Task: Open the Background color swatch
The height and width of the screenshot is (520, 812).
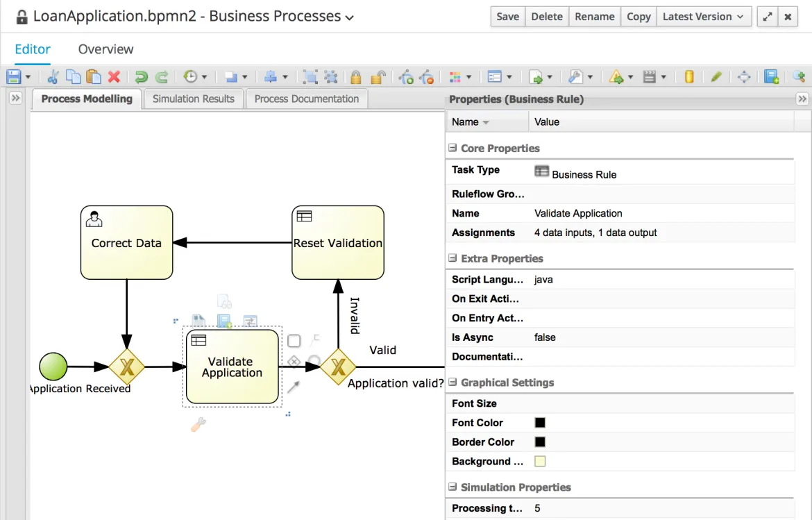Action: pos(539,461)
